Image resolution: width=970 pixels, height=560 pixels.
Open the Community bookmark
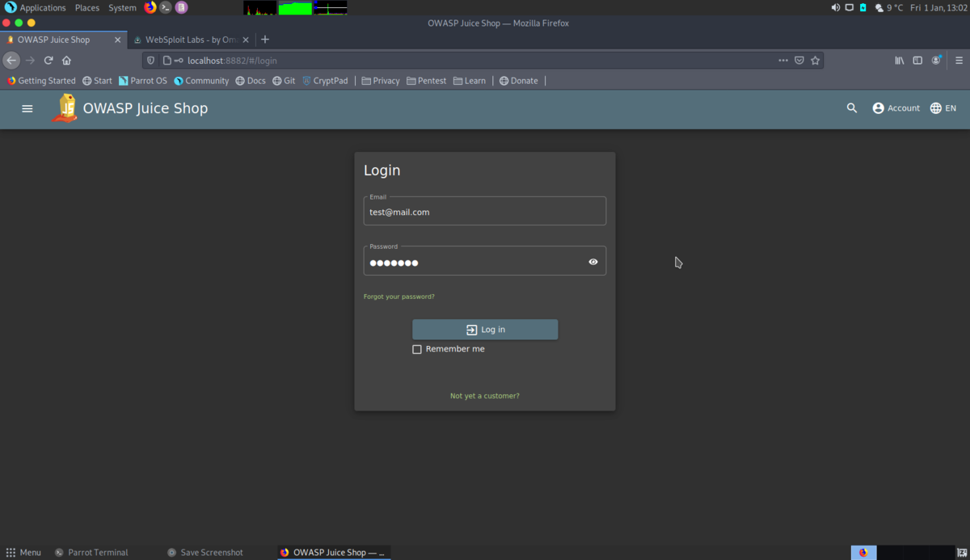(201, 81)
